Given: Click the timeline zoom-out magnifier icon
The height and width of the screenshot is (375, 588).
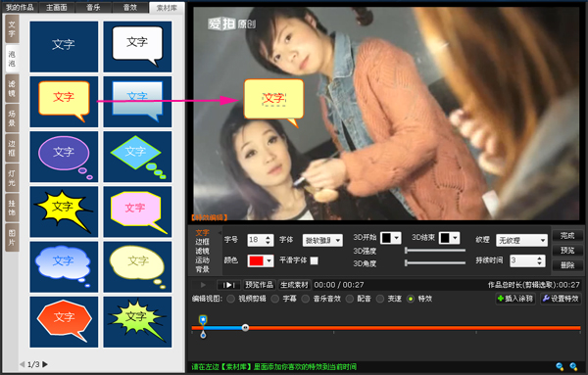Looking at the screenshot, I should [560, 367].
